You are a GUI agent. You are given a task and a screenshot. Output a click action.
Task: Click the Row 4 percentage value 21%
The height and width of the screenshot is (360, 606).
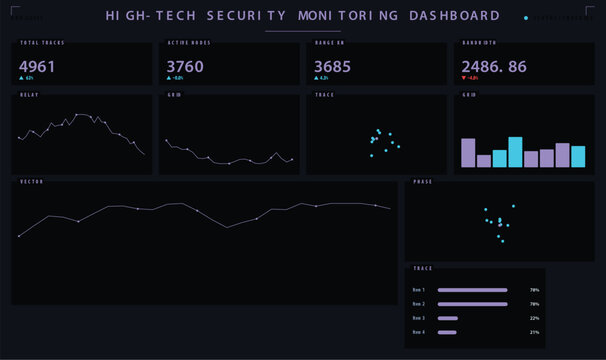tap(535, 332)
